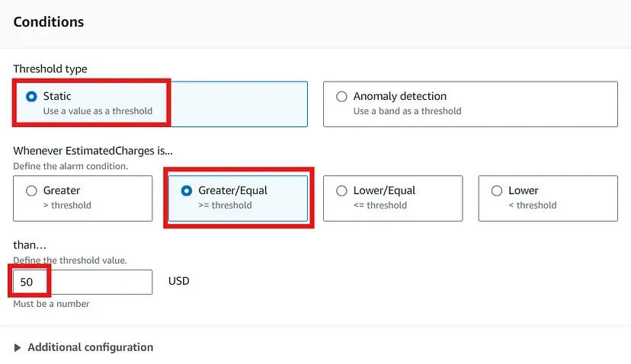
Task: Click the USD unit label
Action: (178, 281)
